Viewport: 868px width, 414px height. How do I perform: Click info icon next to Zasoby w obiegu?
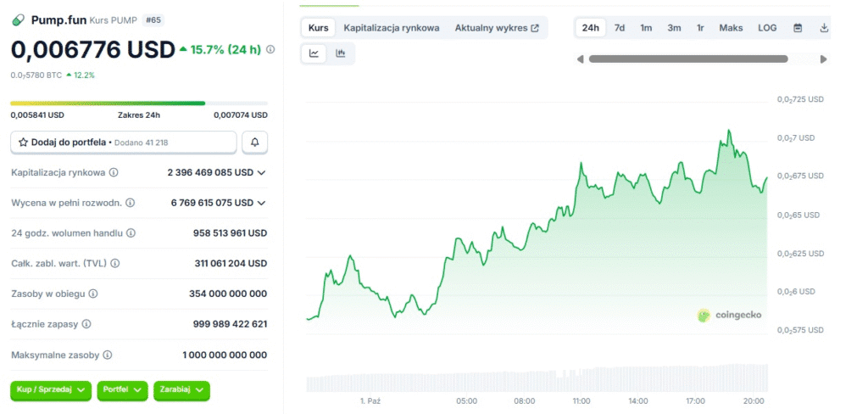tap(93, 294)
